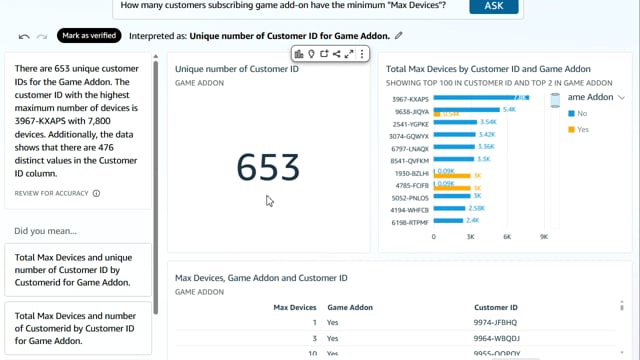Open the visual's three-dot more menu
640x360 pixels.
coord(362,54)
